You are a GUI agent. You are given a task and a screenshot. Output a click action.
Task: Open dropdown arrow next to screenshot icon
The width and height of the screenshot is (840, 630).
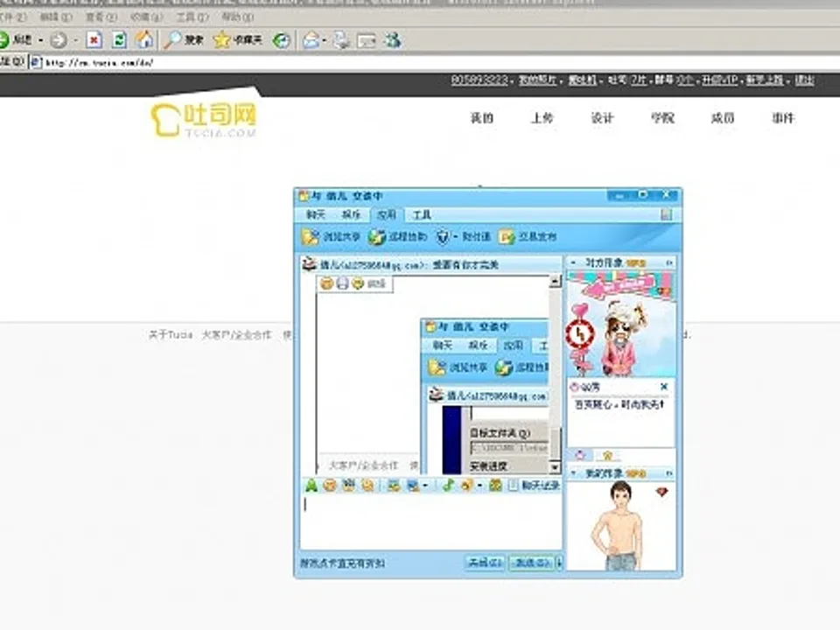tap(425, 486)
